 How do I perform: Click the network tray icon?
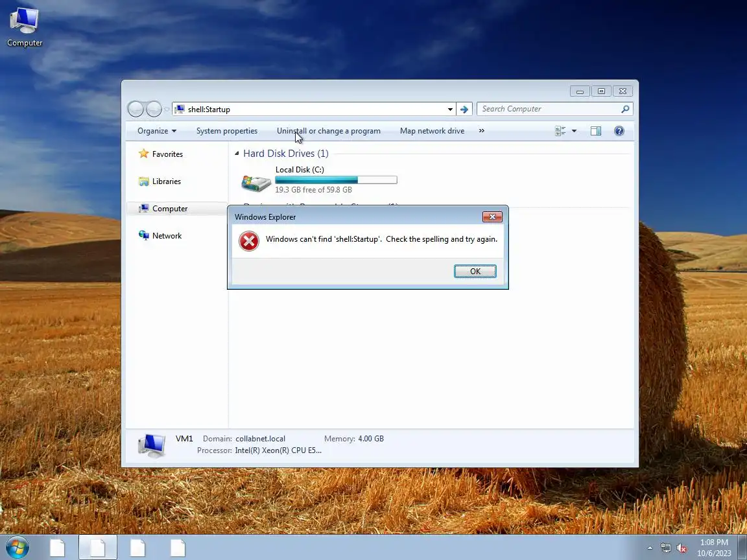tap(665, 548)
